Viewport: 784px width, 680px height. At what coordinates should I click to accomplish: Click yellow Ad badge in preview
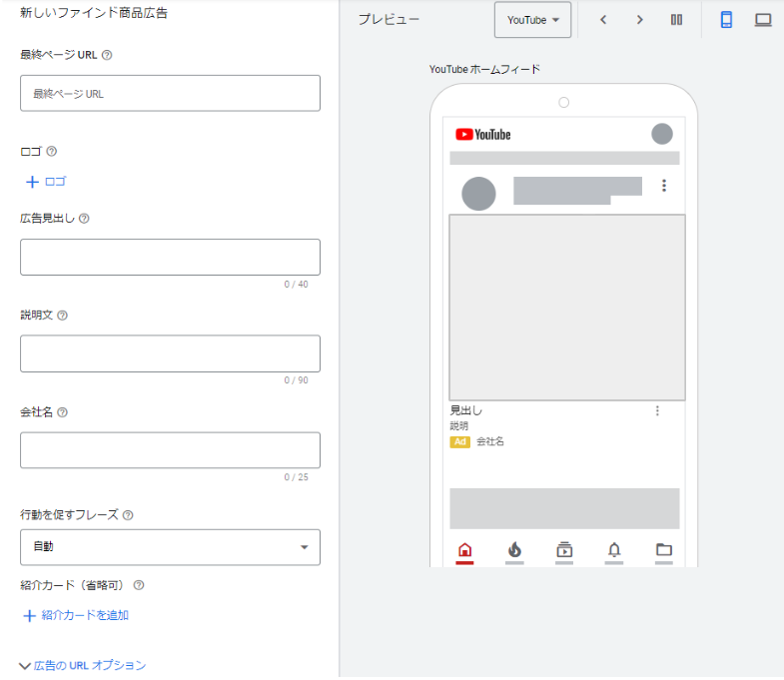click(x=460, y=442)
